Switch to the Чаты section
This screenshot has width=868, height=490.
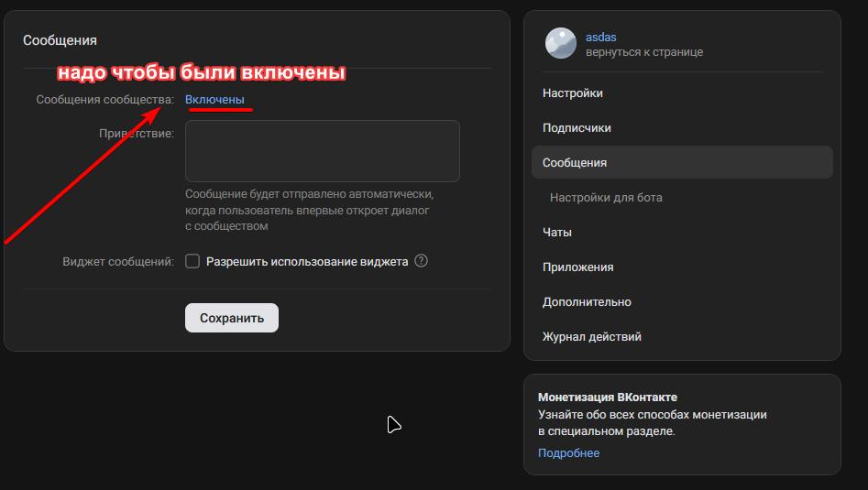[x=557, y=233]
